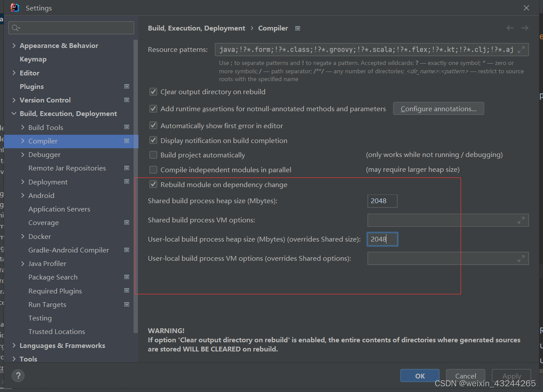Disable Clear output directory on rebuild
The width and height of the screenshot is (543, 392).
(x=153, y=92)
